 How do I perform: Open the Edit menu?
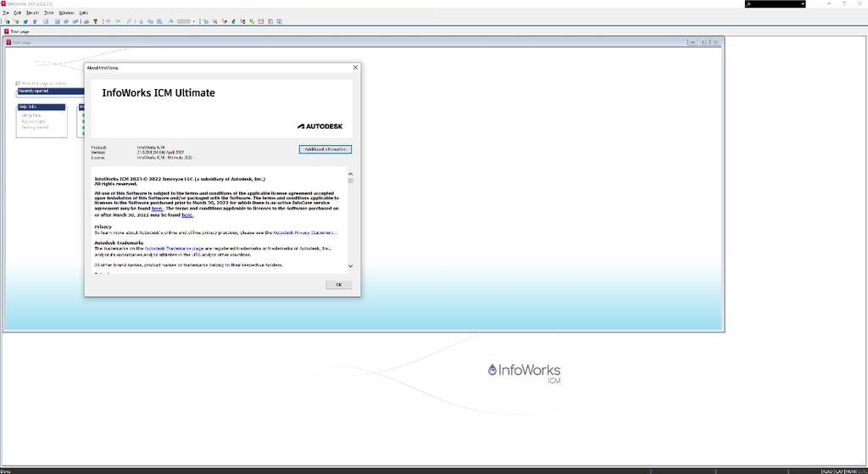pyautogui.click(x=17, y=13)
